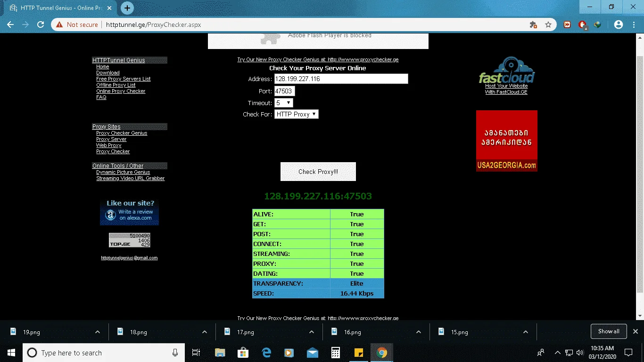Click the Check Proxy!!! button

(318, 172)
